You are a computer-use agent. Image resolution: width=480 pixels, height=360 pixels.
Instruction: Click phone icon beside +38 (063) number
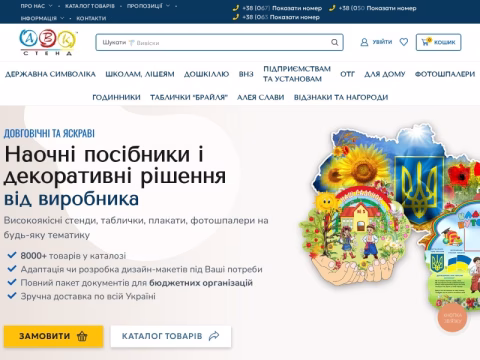tap(236, 17)
